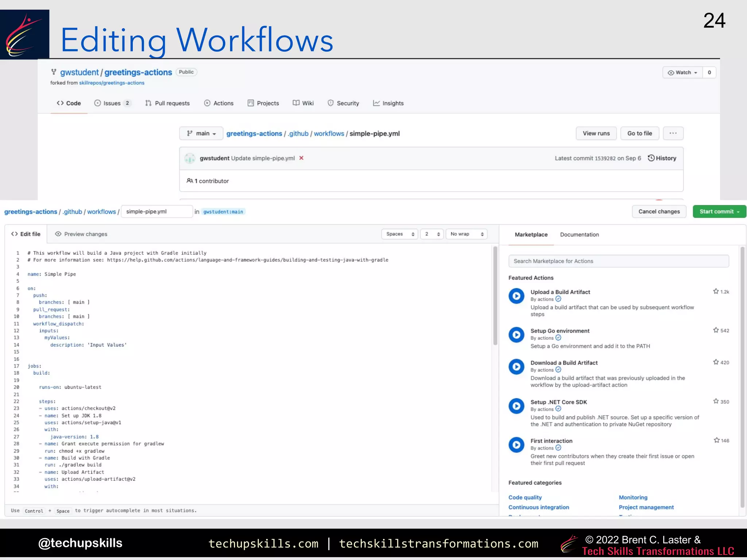Click the star icon for Download a Build Artifact

716,362
